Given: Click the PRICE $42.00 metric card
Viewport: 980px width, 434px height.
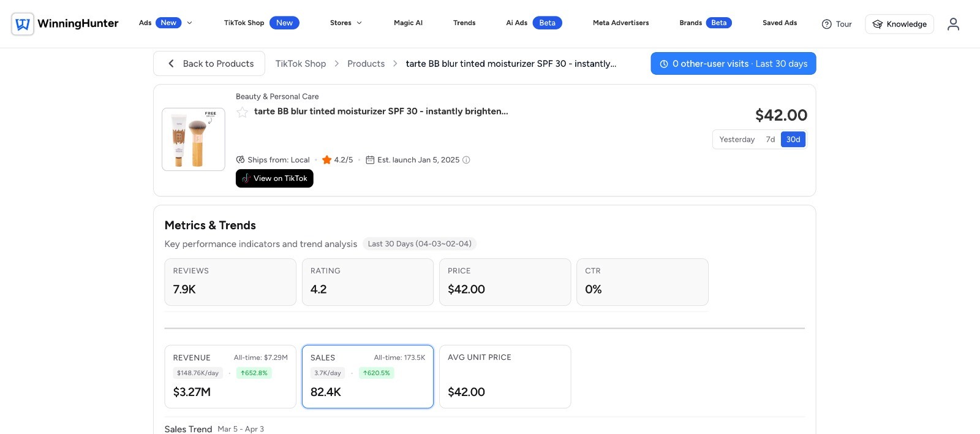Looking at the screenshot, I should pyautogui.click(x=505, y=282).
